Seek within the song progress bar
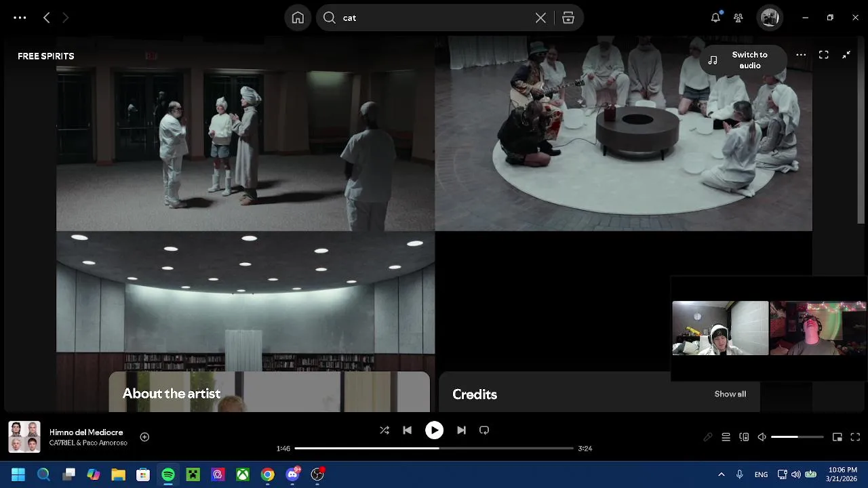Viewport: 868px width, 488px height. click(434, 448)
